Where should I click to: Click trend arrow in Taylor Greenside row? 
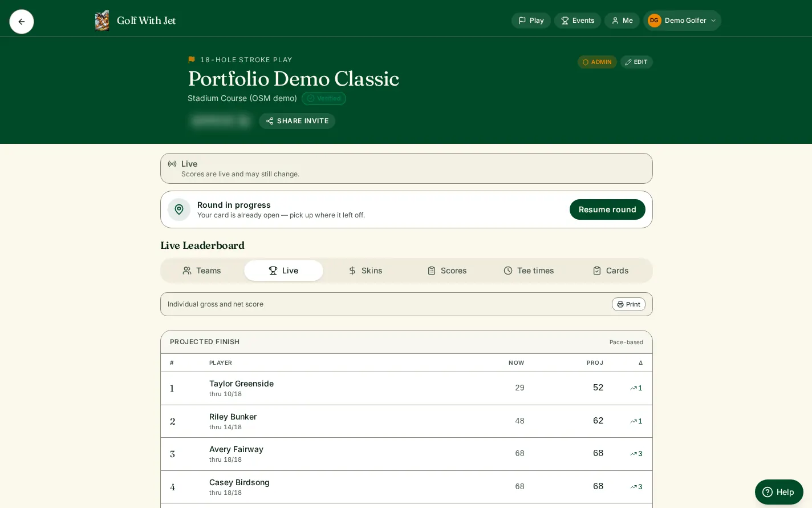[633, 388]
